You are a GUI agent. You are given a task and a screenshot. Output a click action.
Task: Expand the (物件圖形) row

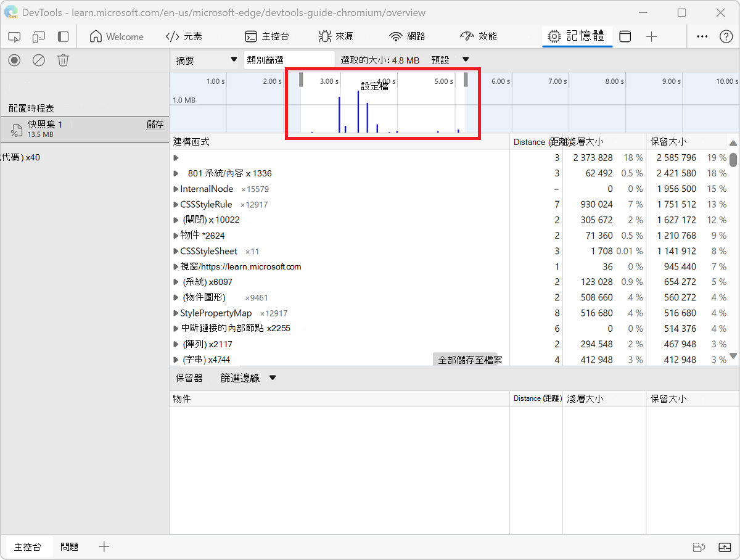click(176, 297)
